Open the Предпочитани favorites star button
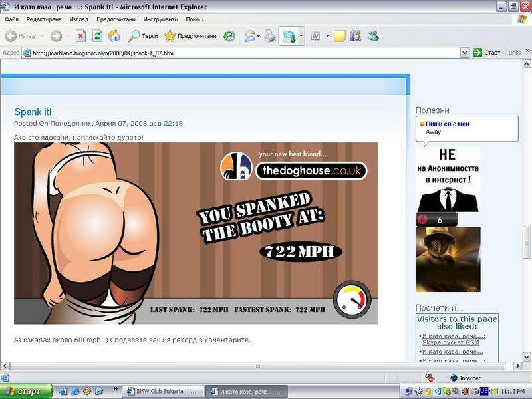This screenshot has width=532, height=399. click(190, 36)
